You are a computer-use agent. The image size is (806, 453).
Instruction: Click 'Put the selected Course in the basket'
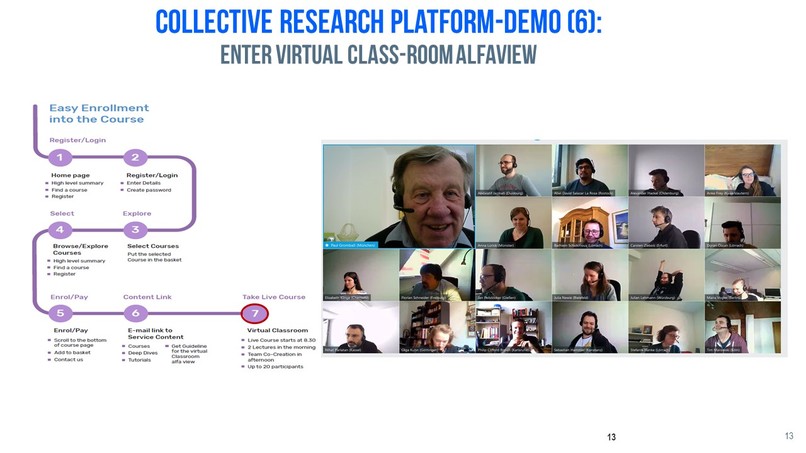coord(154,257)
